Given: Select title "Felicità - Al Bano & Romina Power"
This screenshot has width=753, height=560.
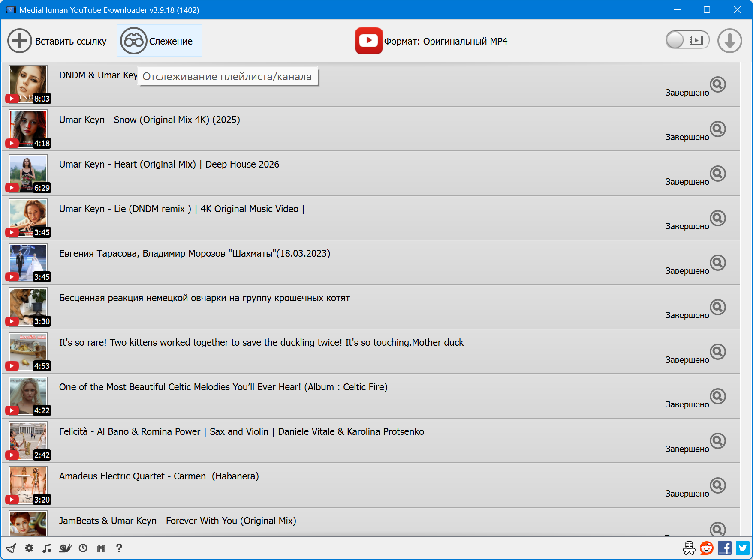Looking at the screenshot, I should coord(130,431).
